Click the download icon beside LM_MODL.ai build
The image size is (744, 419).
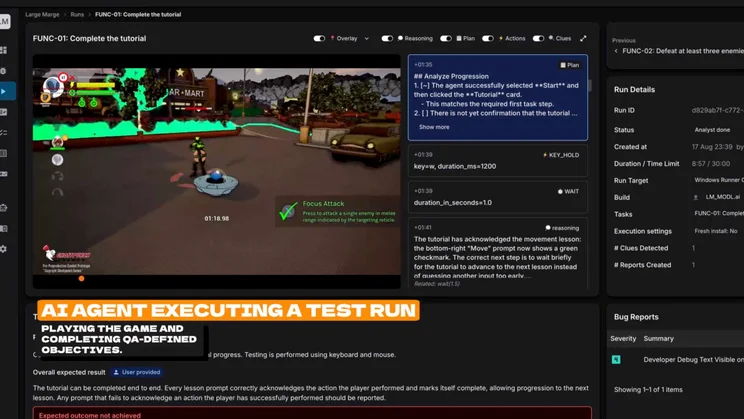[x=696, y=197]
